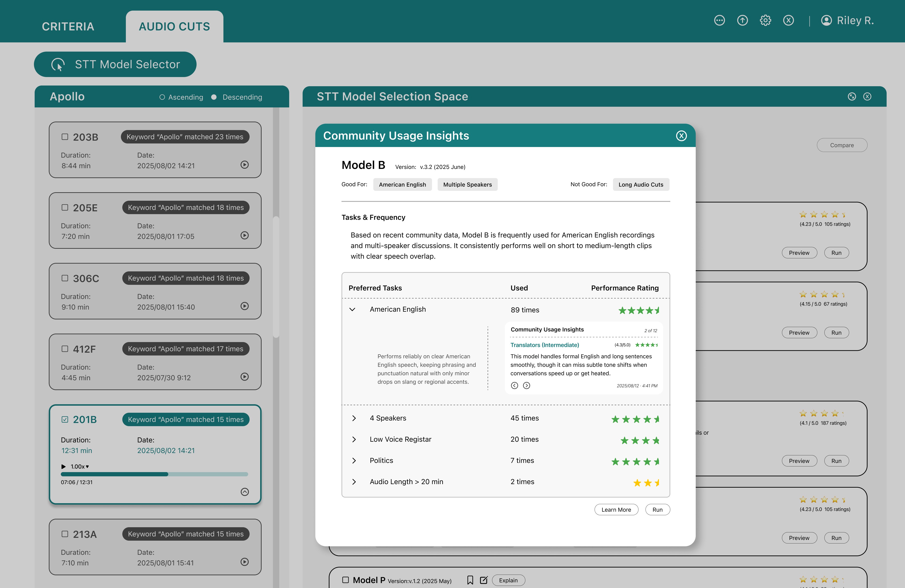Collapse the American English task row

tap(352, 309)
